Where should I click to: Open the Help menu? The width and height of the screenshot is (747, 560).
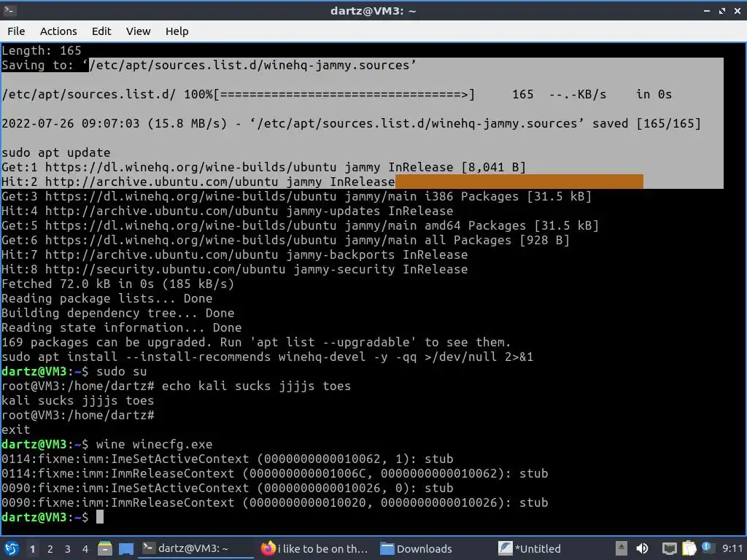click(177, 31)
